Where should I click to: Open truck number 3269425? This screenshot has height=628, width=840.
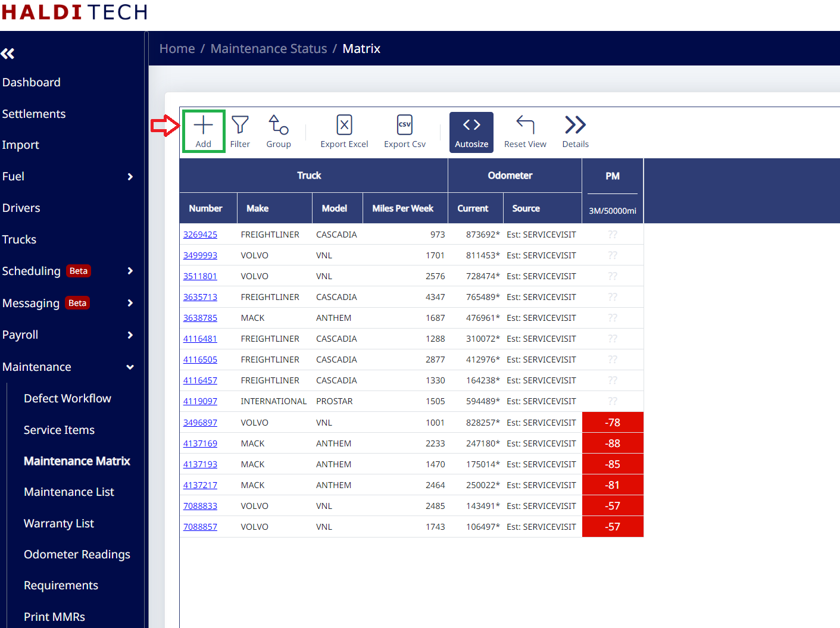(x=200, y=235)
